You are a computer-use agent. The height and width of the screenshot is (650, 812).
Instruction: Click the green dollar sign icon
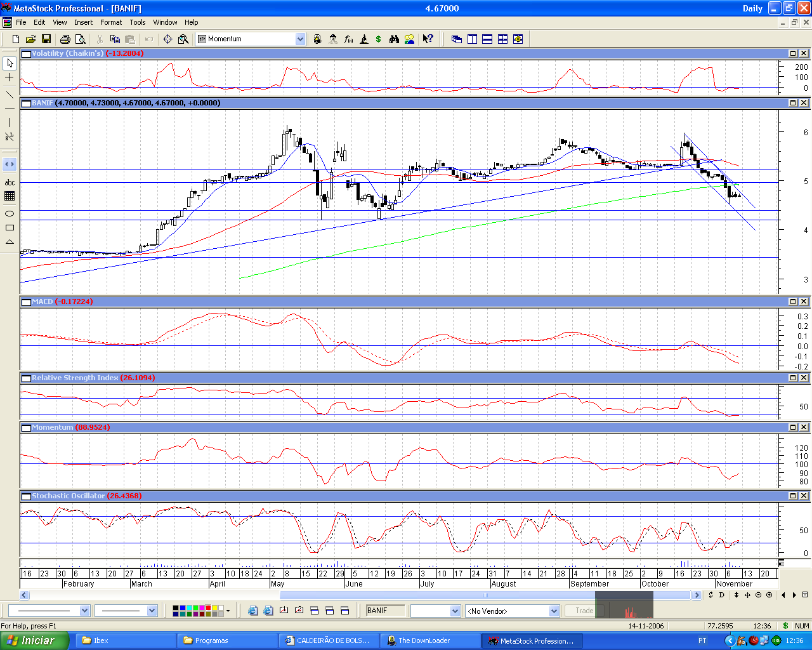pyautogui.click(x=379, y=39)
